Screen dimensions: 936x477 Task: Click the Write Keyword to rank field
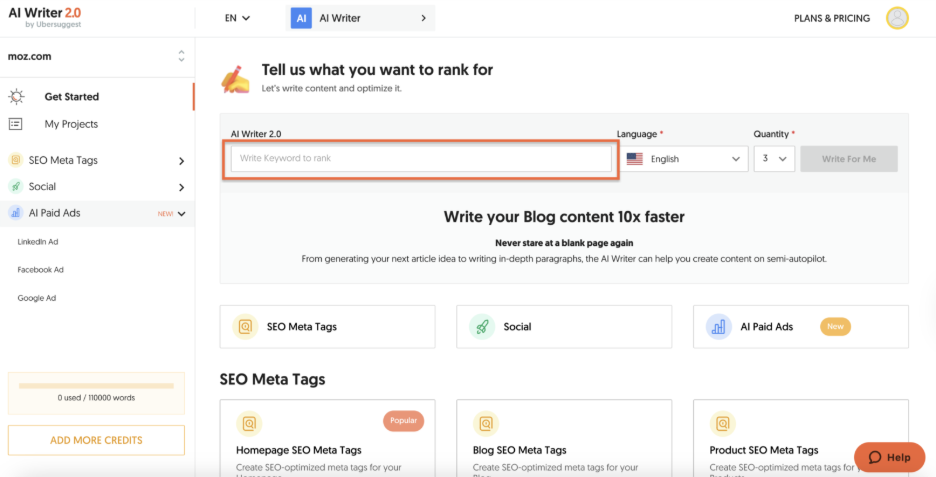421,159
